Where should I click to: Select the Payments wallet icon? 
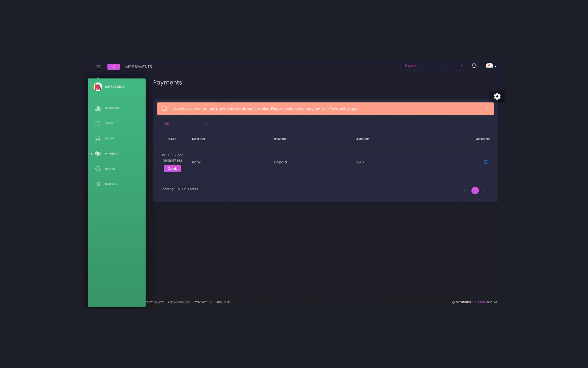(98, 154)
